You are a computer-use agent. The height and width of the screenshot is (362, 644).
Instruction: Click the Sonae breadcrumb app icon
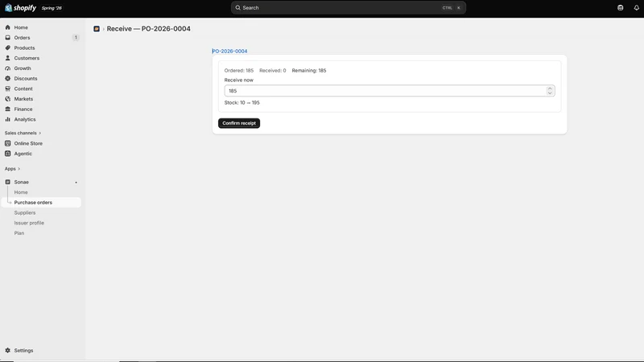point(97,29)
